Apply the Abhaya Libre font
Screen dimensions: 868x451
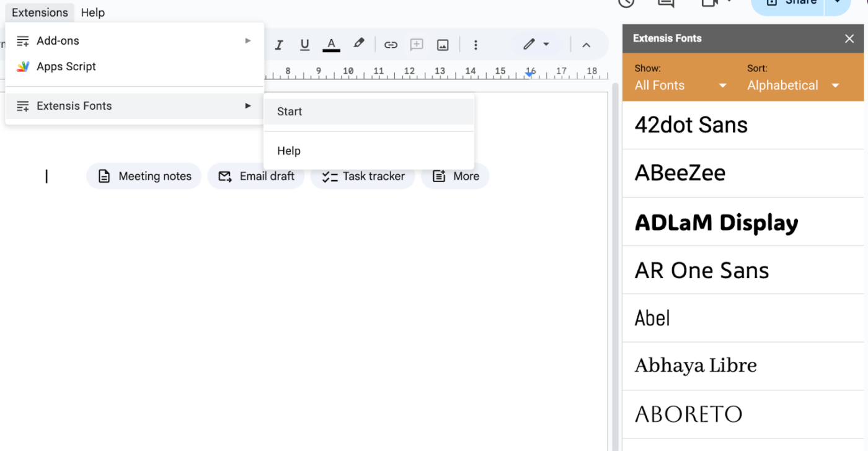pos(743,366)
